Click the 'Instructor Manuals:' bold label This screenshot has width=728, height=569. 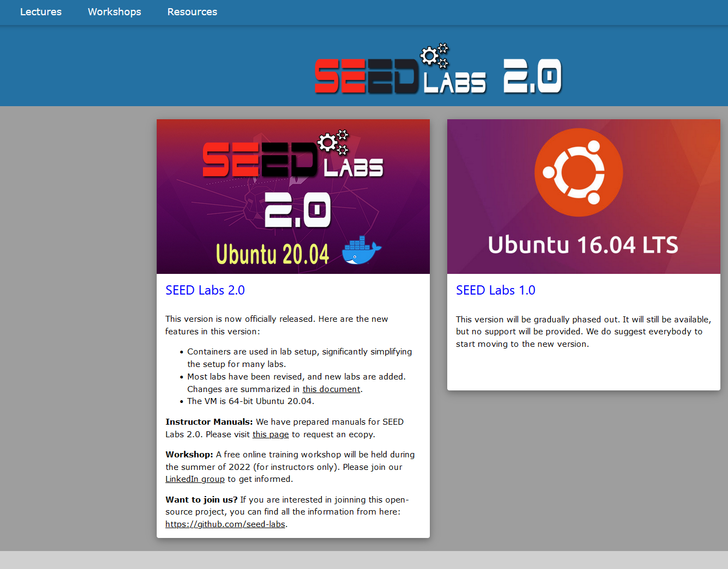209,422
